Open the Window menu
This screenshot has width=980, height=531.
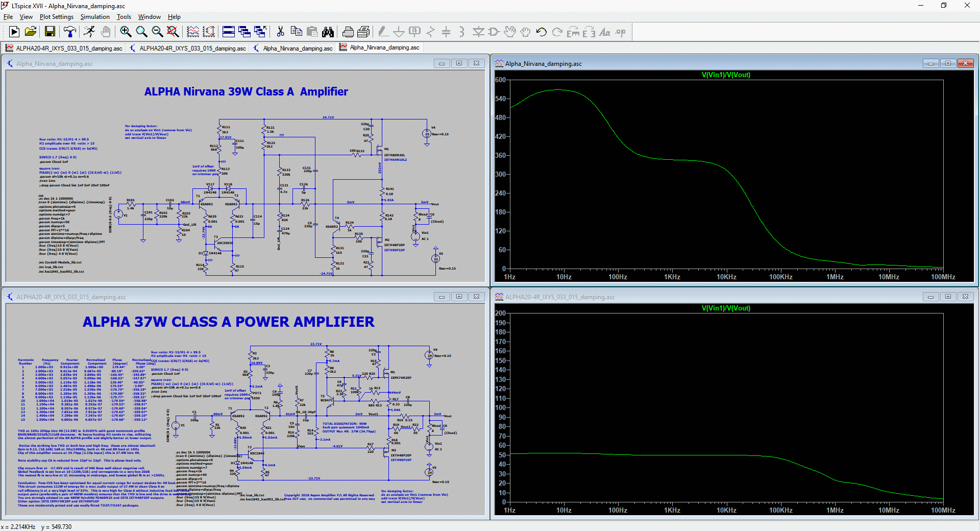[150, 17]
